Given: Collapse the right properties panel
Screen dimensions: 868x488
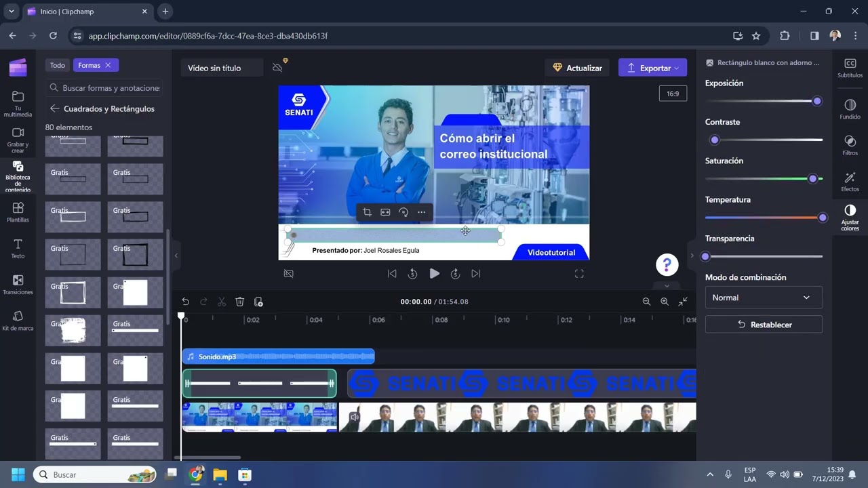Looking at the screenshot, I should tap(692, 256).
